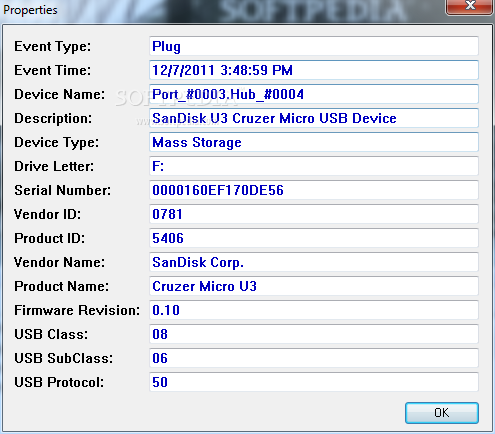Select the Vendor ID field 0781

tap(314, 214)
